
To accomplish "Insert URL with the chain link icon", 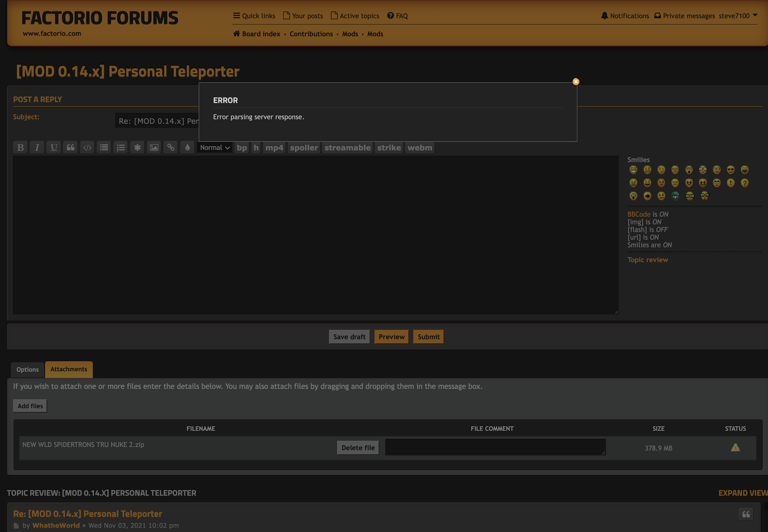I will [x=171, y=148].
